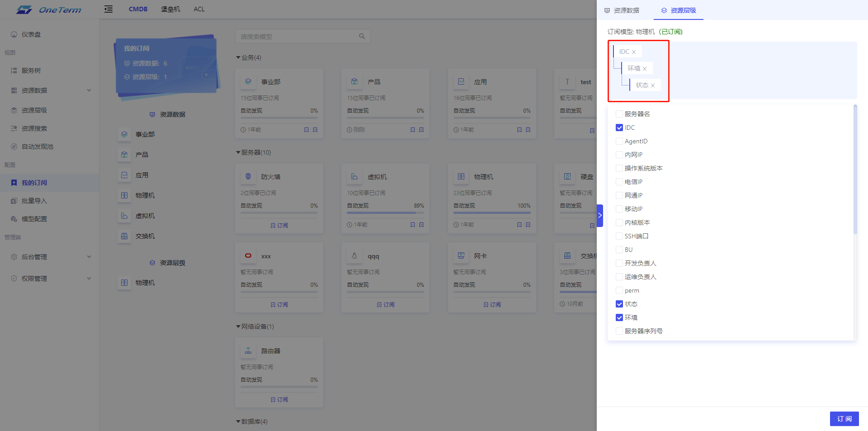Click the 订阅 submit button
The height and width of the screenshot is (431, 868).
click(844, 419)
